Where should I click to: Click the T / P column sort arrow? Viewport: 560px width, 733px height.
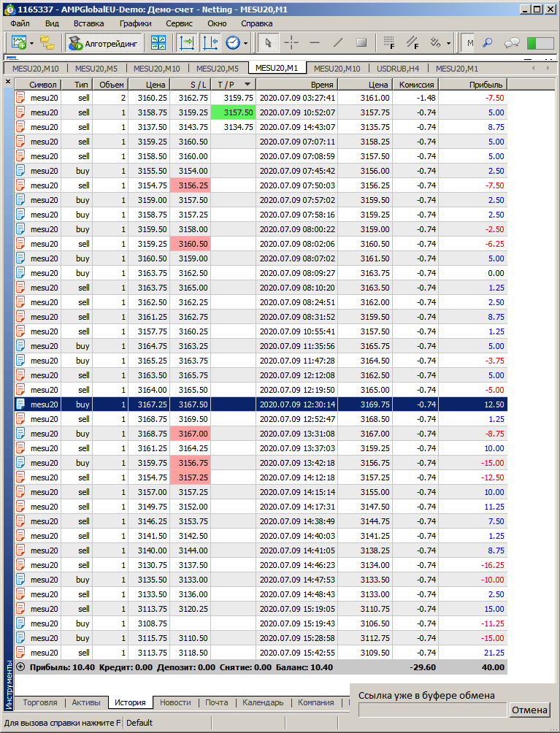pos(248,84)
